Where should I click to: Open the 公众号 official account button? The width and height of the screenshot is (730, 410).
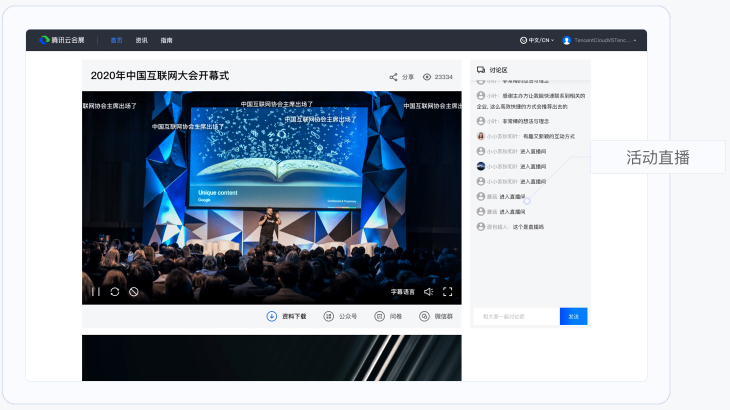pyautogui.click(x=340, y=316)
